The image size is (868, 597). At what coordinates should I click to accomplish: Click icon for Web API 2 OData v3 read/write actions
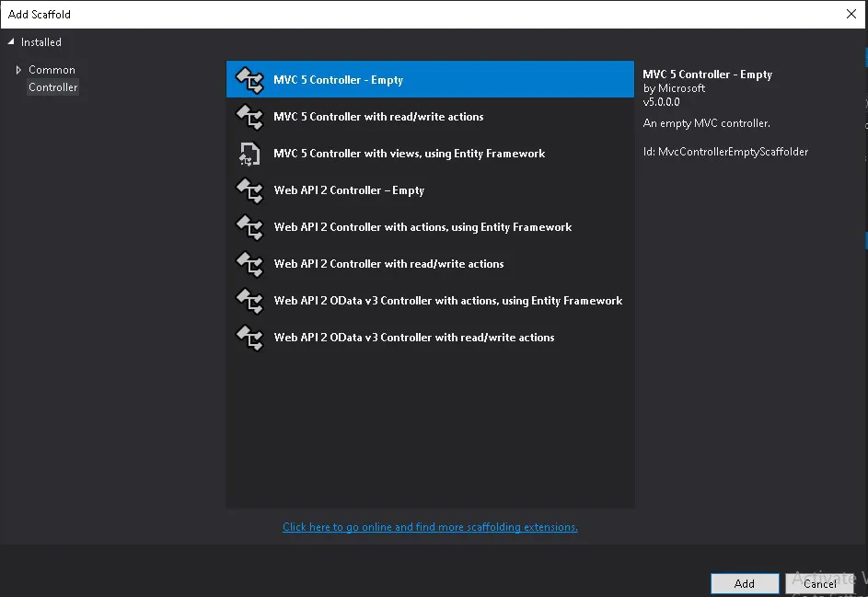(x=249, y=338)
